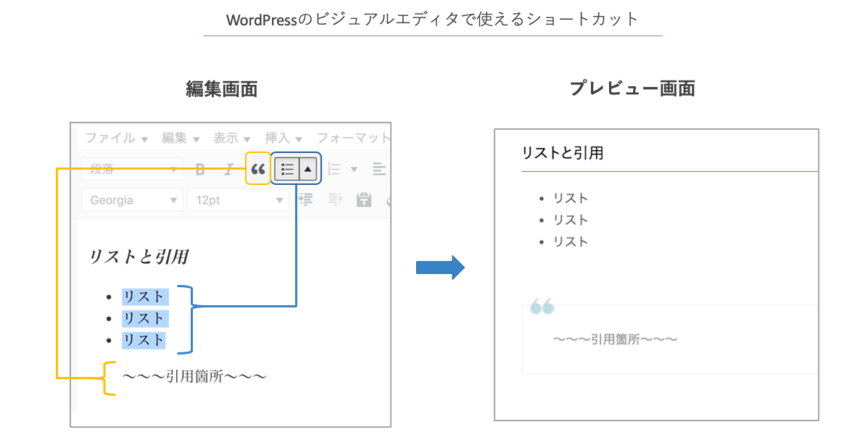
Task: Toggle the bulleted list button
Action: tap(286, 169)
